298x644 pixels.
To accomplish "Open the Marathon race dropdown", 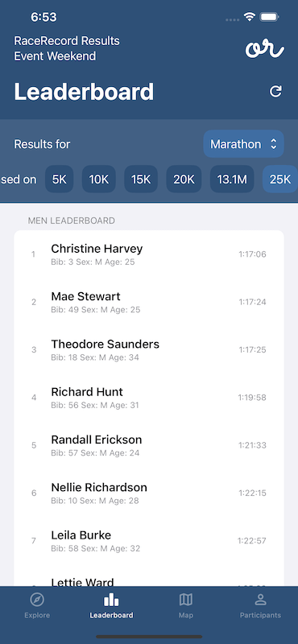I will (x=244, y=144).
